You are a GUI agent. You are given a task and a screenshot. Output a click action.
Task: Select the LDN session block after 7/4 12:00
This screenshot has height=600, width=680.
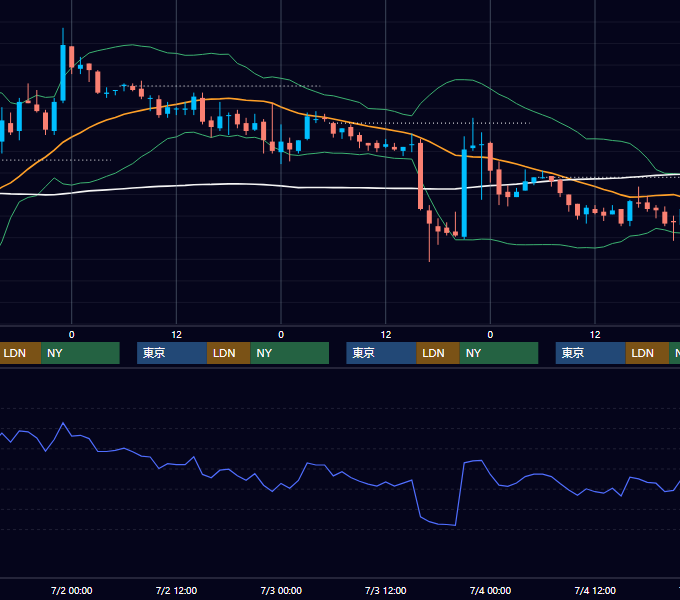tap(647, 353)
